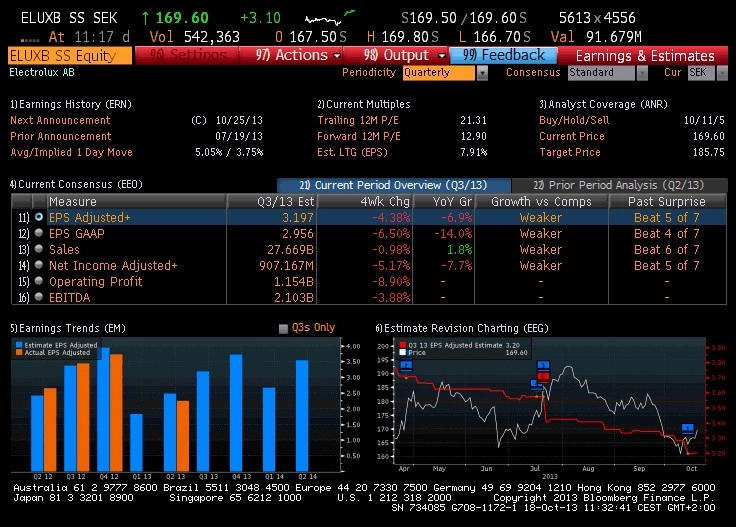Click Beat 6 of 7 for Sales
Screen dimensions: 736x527
pos(667,249)
